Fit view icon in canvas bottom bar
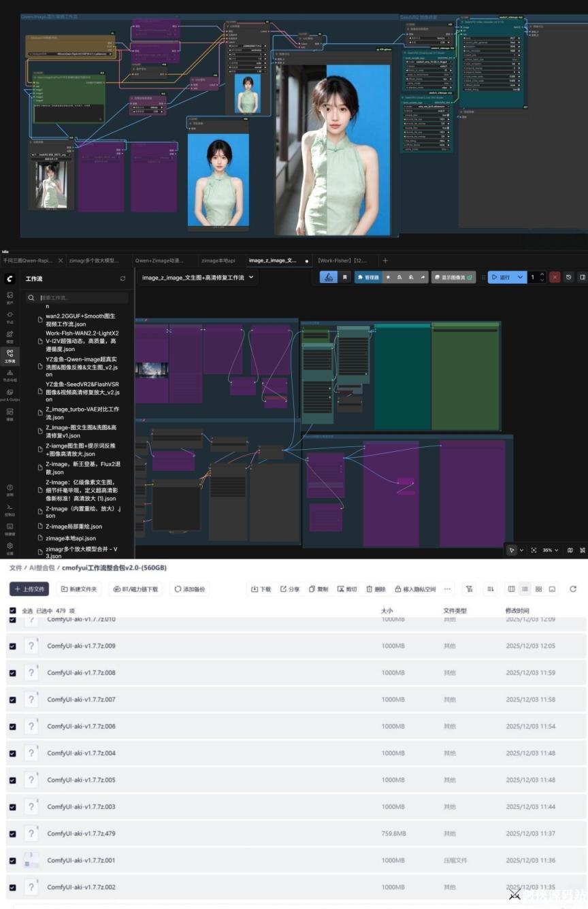This screenshot has height=909, width=588. point(534,550)
